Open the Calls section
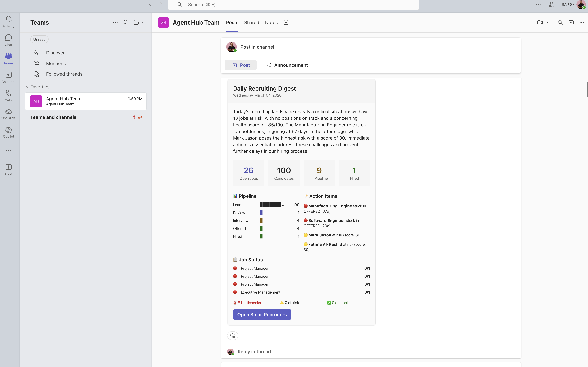The height and width of the screenshot is (367, 588). 8,96
